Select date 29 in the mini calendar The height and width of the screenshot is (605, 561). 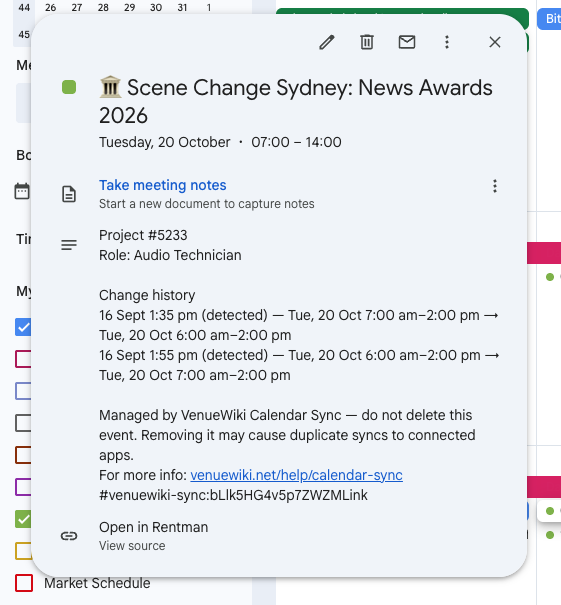point(130,7)
